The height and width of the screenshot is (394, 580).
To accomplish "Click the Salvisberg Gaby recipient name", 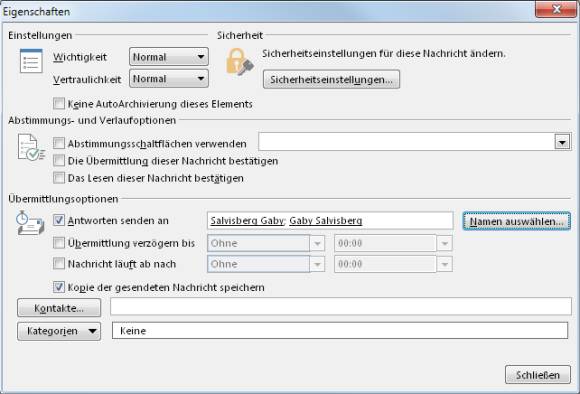I will point(247,221).
